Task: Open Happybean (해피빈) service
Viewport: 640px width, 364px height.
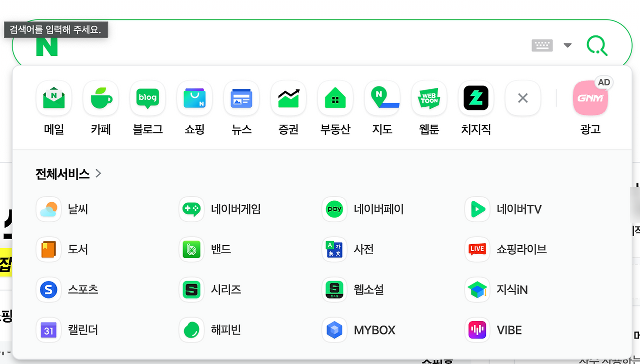Action: click(x=210, y=330)
